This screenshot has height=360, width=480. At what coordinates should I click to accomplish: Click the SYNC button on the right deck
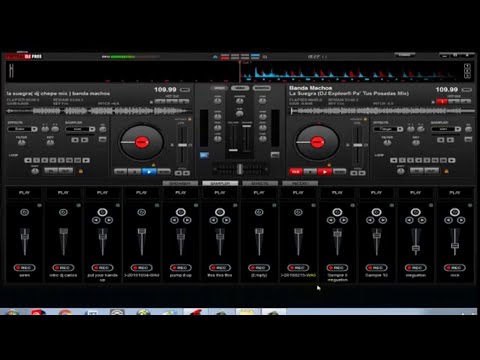[339, 172]
